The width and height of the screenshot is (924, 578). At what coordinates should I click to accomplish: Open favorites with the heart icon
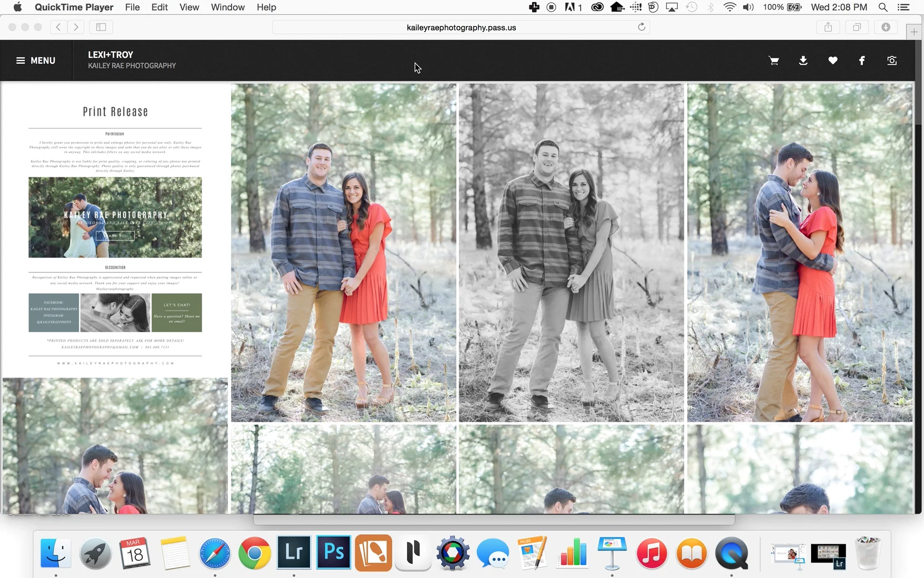(833, 60)
